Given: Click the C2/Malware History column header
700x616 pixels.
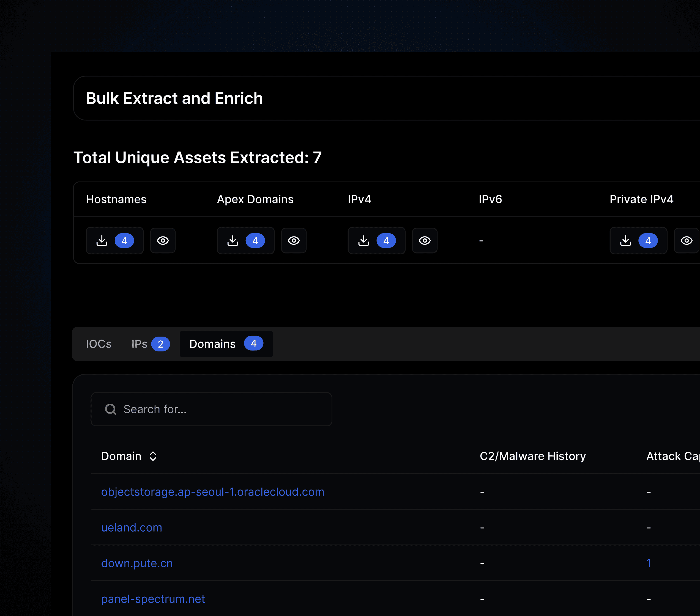Looking at the screenshot, I should click(x=532, y=456).
